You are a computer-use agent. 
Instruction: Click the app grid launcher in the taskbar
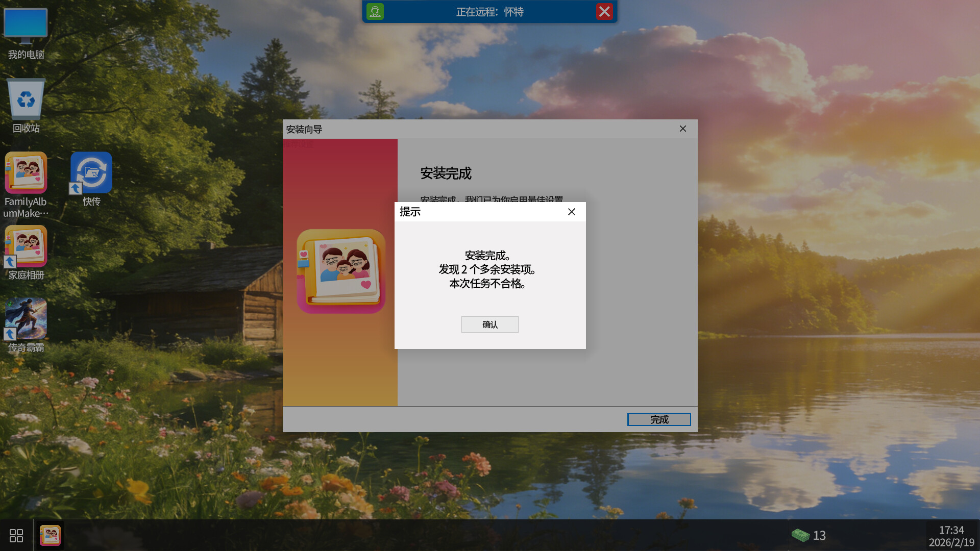[16, 535]
